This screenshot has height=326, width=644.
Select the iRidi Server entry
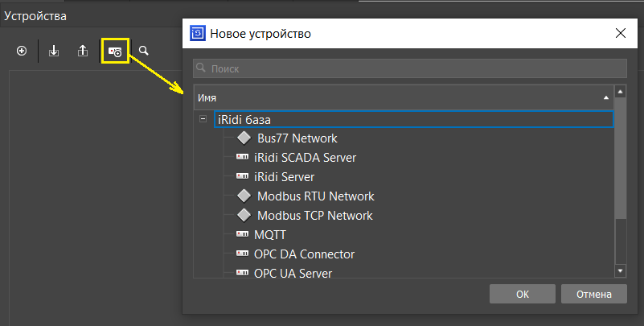[284, 177]
